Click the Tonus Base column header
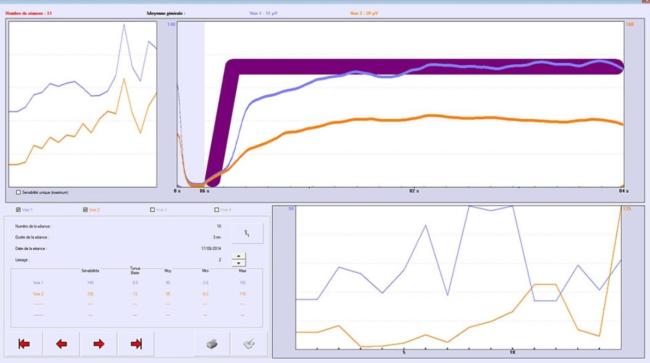Image resolution: width=650 pixels, height=363 pixels. pos(135,270)
